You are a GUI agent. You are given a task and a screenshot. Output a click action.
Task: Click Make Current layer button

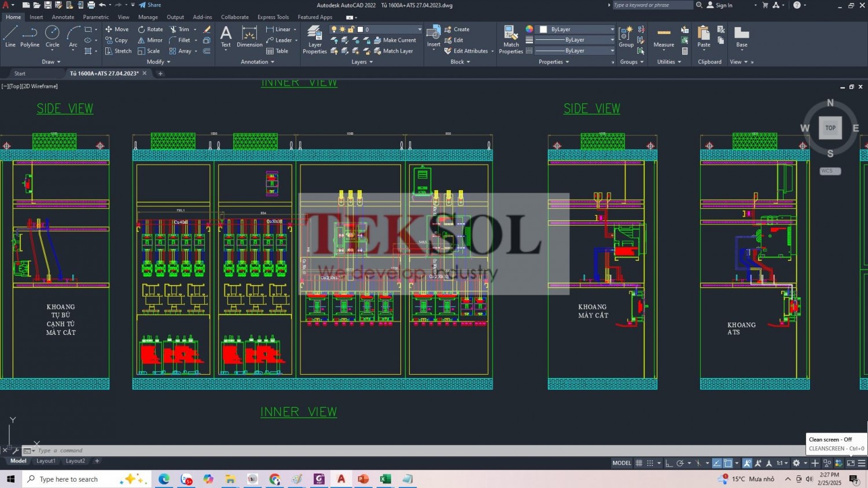395,40
